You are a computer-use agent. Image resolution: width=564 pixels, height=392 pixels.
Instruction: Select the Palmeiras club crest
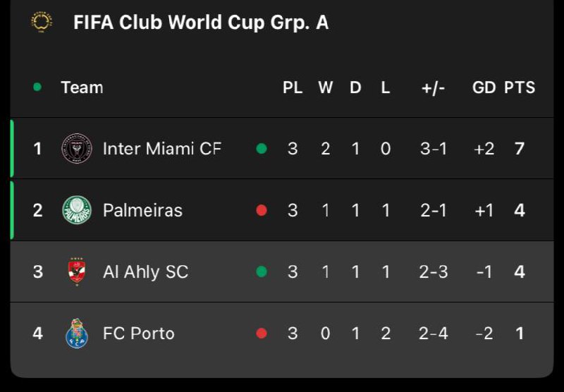click(x=77, y=210)
